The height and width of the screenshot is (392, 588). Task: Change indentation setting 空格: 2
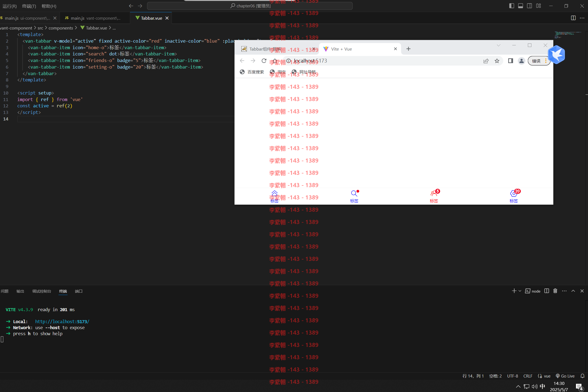point(495,376)
